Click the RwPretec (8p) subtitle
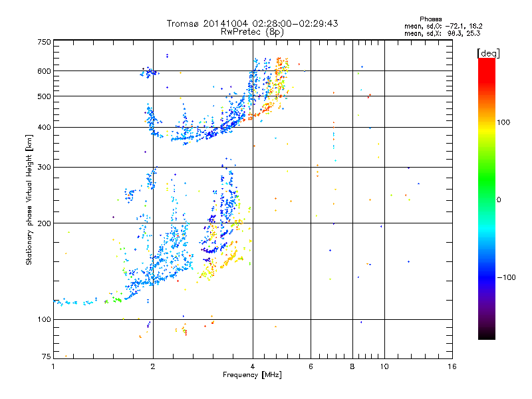The width and height of the screenshot is (532, 399). click(x=252, y=32)
